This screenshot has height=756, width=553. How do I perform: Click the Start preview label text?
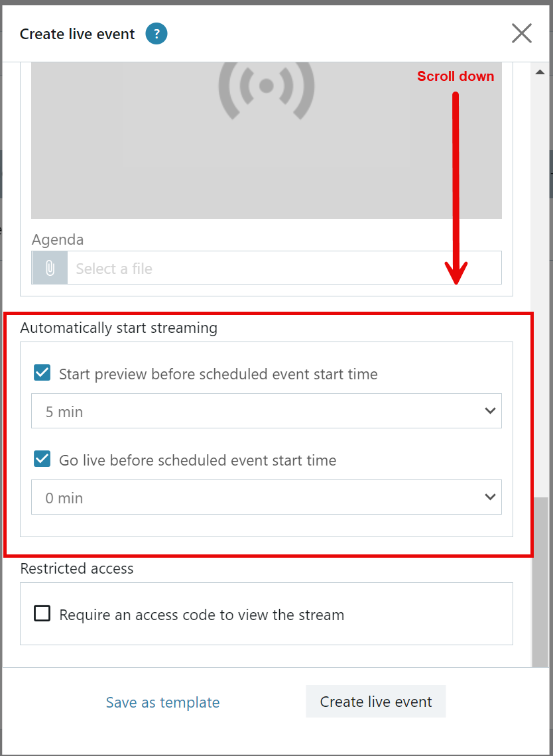pos(218,373)
